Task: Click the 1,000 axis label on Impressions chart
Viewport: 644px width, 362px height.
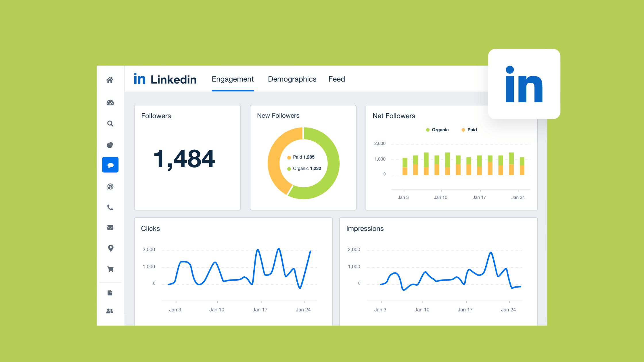Action: click(x=354, y=267)
